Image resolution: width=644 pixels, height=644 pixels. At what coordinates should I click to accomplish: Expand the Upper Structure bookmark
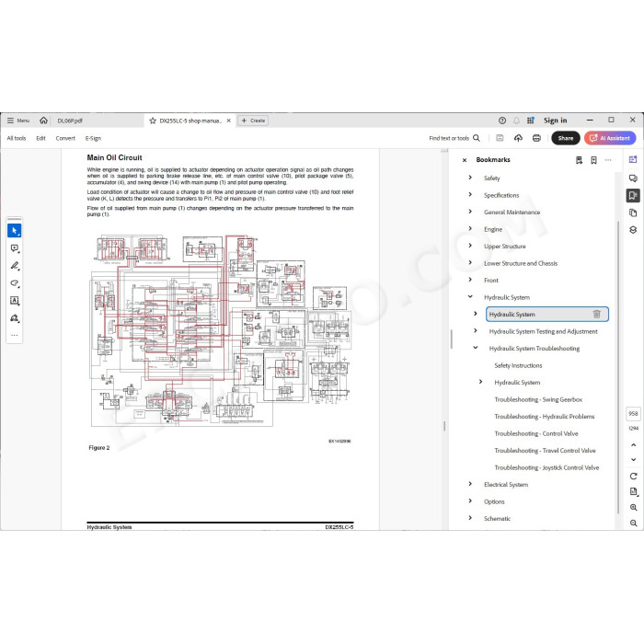(470, 246)
